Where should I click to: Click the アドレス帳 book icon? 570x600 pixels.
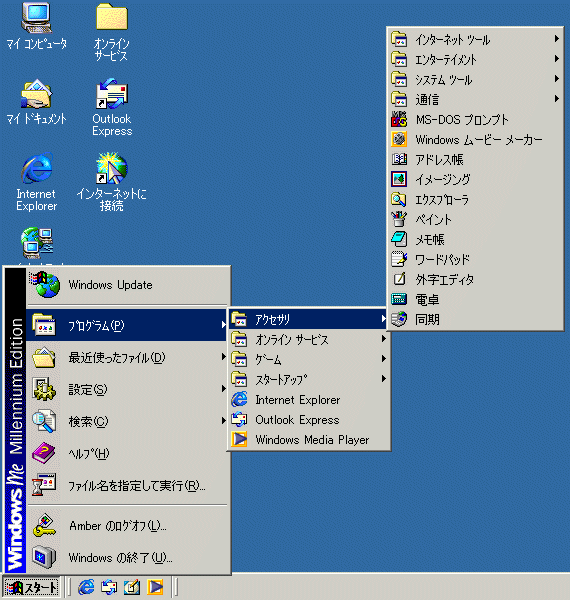(x=399, y=159)
